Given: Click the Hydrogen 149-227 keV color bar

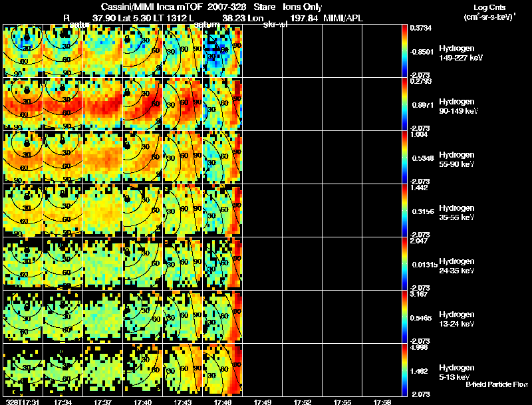Looking at the screenshot, I should tap(404, 51).
